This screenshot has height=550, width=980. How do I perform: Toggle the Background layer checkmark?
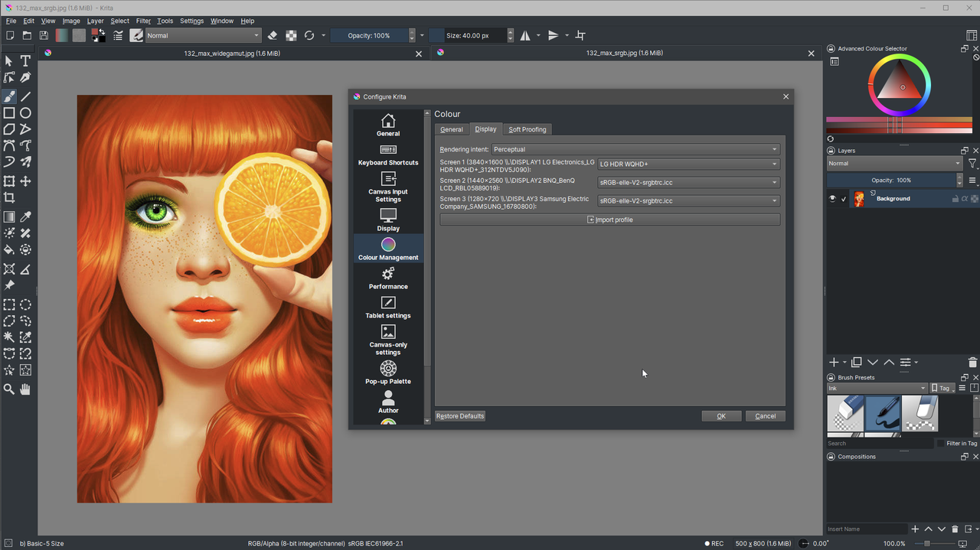[x=844, y=199]
